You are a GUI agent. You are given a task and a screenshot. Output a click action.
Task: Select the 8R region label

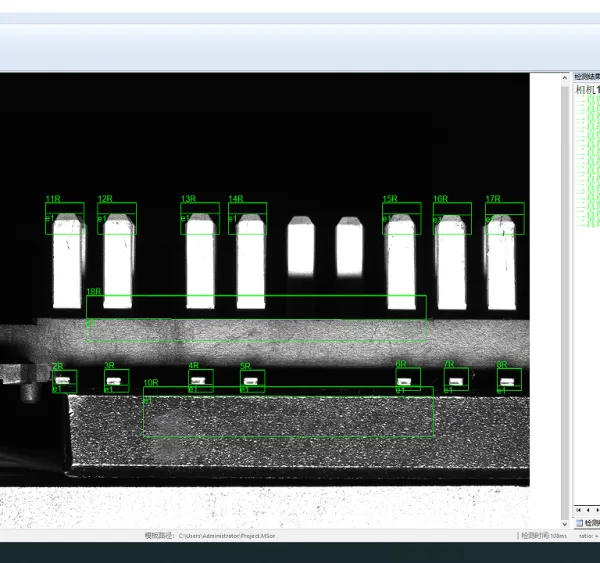click(502, 364)
